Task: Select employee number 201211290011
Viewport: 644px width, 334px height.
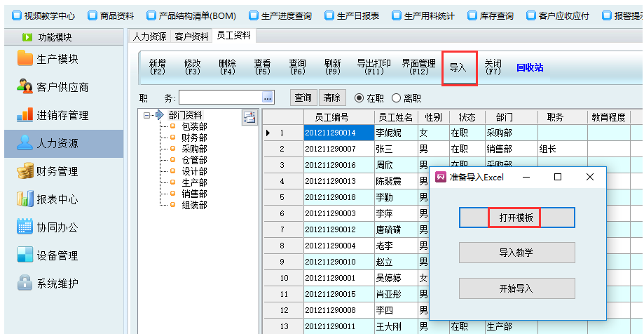Action: (339, 326)
